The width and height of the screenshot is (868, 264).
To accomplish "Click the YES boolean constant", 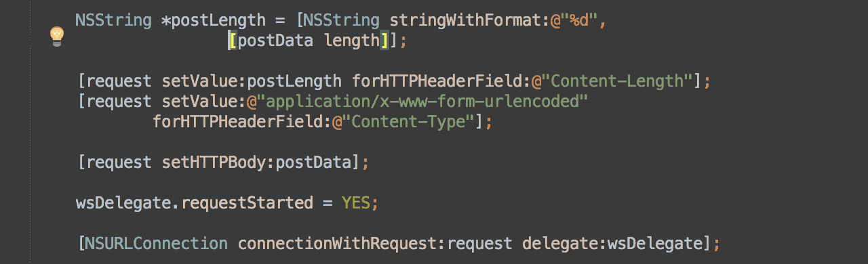I will pyautogui.click(x=356, y=203).
